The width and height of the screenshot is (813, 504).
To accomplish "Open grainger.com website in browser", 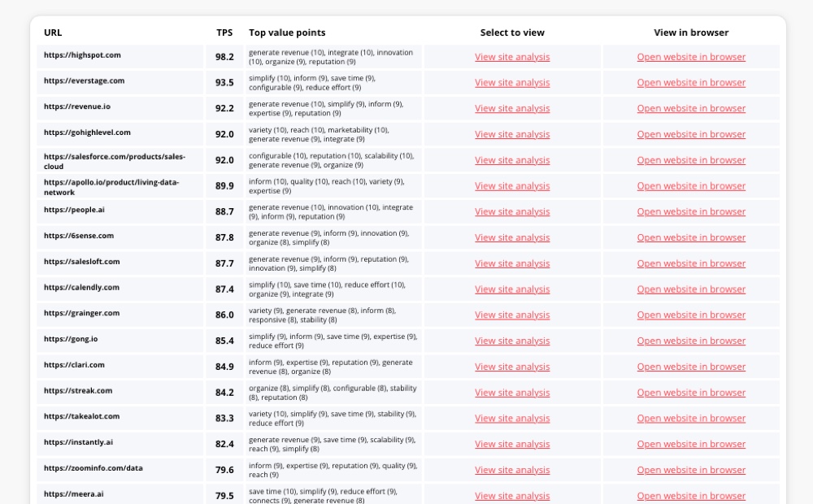I will click(x=691, y=315).
